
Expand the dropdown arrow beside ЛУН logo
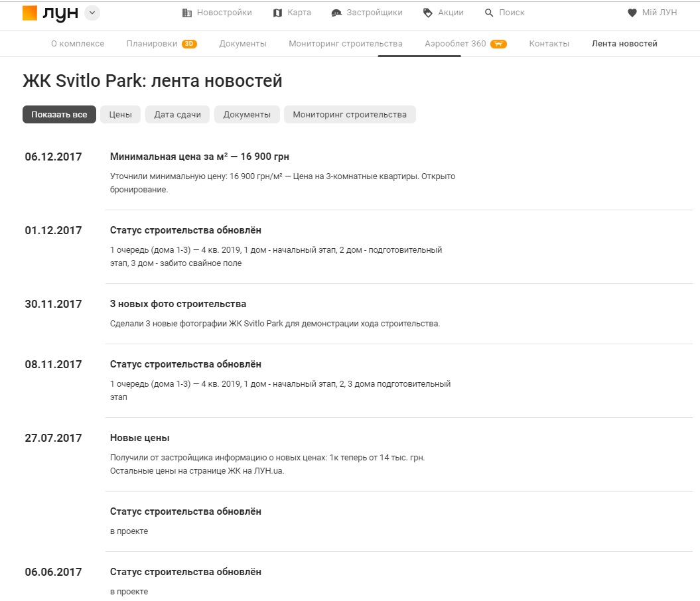click(x=92, y=13)
